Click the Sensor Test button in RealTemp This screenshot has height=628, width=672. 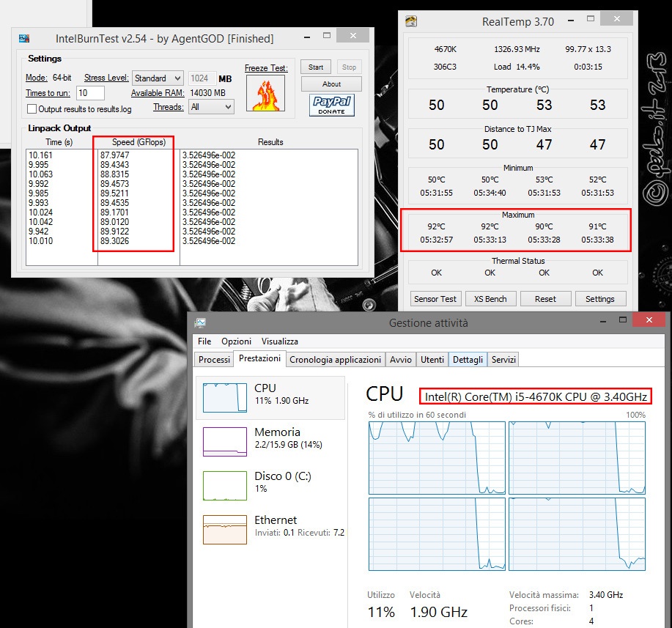click(x=435, y=299)
